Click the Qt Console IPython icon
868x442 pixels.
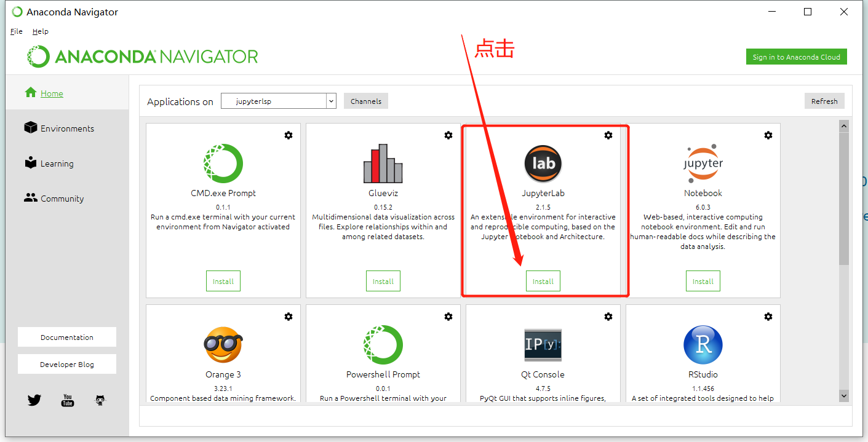click(x=543, y=345)
